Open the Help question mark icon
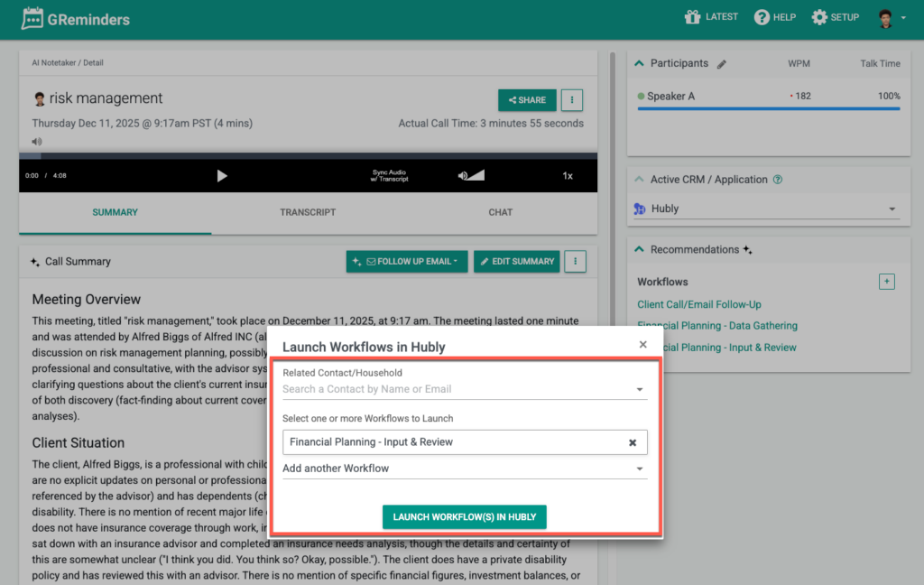 click(762, 17)
